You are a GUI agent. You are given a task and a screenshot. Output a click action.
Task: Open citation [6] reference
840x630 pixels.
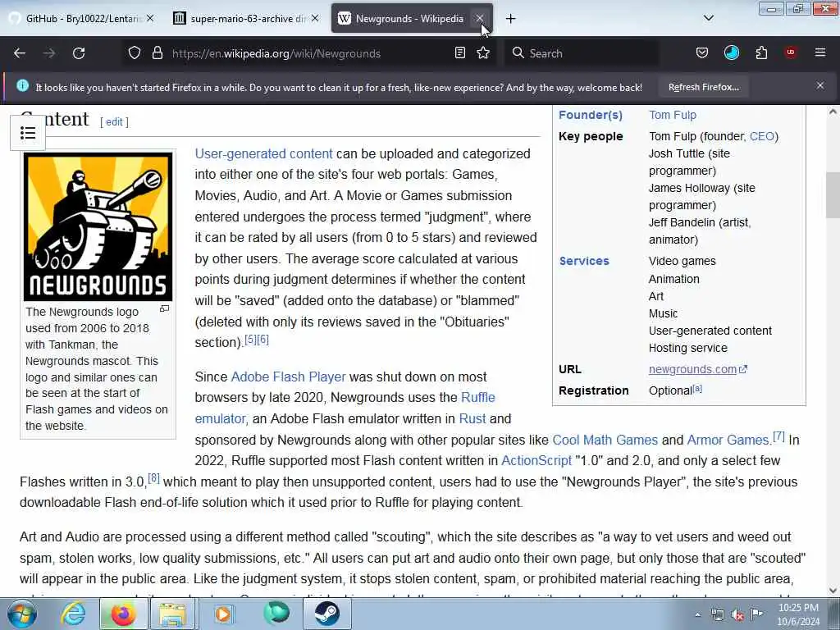coord(263,339)
